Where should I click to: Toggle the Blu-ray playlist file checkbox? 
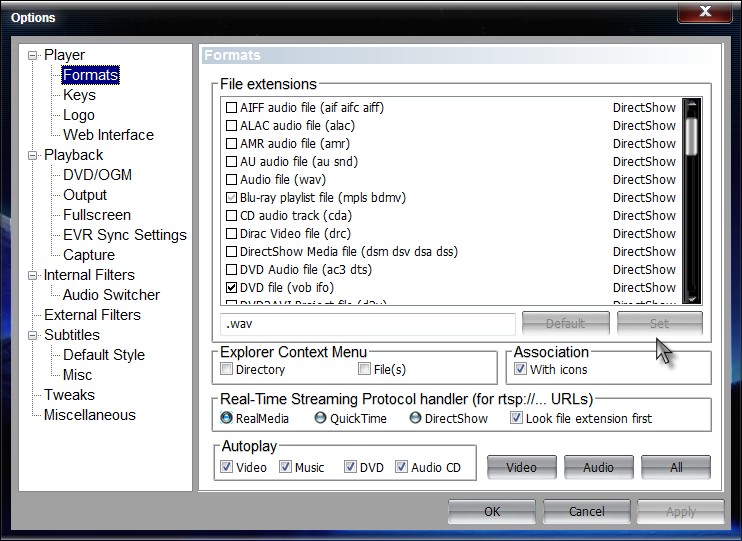click(x=231, y=197)
